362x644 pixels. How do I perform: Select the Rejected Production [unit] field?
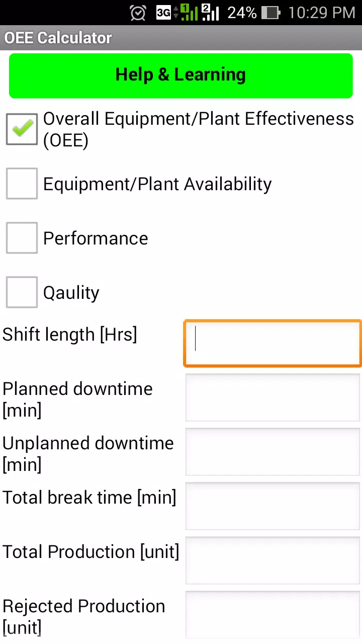click(x=273, y=615)
